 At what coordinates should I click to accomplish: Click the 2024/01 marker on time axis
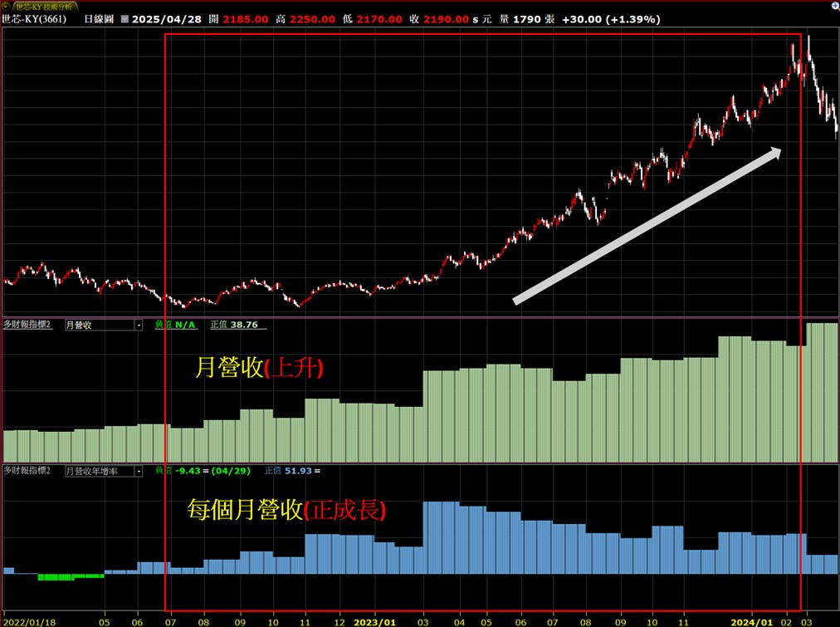pos(751,620)
